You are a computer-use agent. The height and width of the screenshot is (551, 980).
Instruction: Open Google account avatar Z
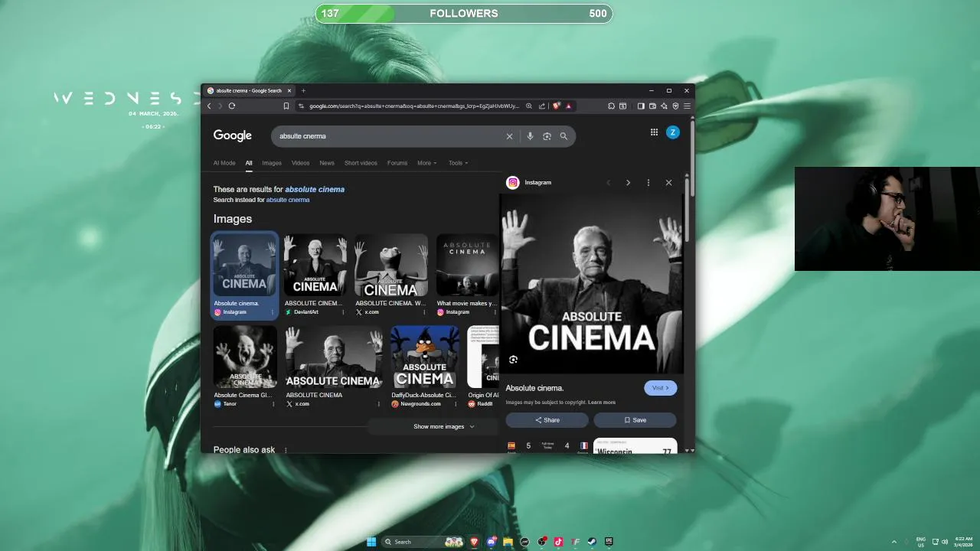[673, 132]
